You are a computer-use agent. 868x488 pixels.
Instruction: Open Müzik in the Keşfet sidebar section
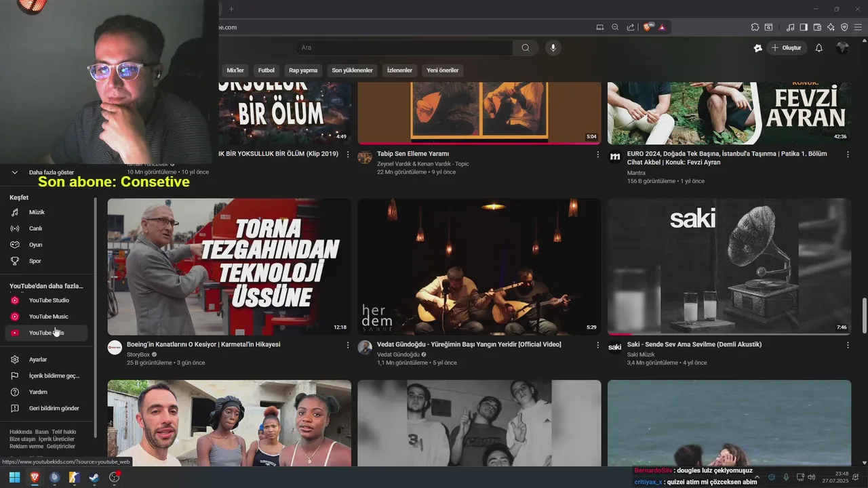(46, 212)
